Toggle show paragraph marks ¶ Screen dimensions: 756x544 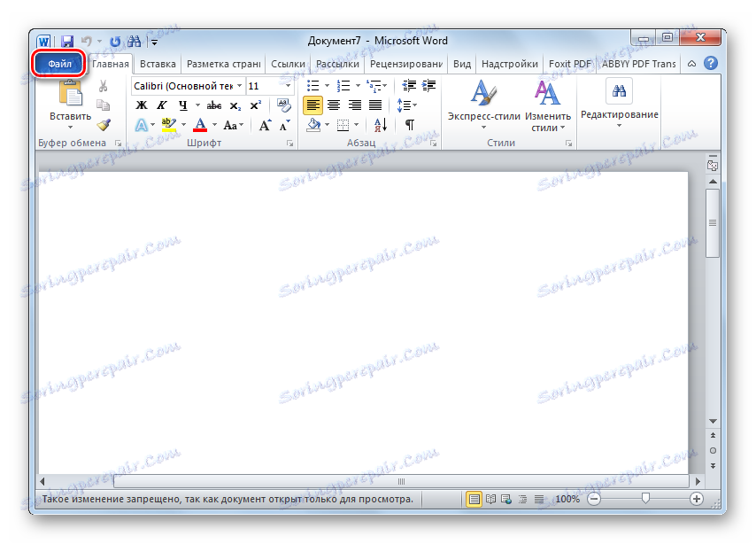tap(409, 125)
